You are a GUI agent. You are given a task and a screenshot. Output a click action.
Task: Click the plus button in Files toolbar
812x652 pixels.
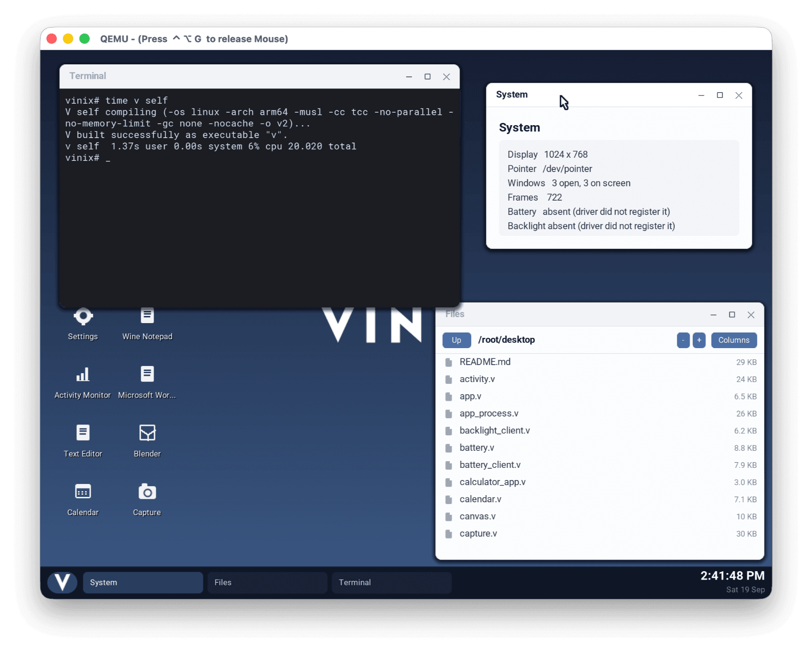click(699, 340)
